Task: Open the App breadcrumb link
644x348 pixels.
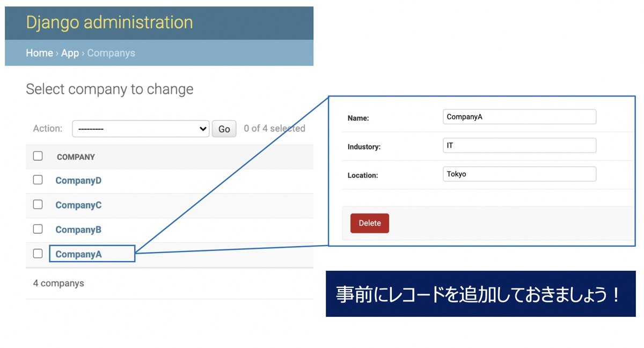Action: (x=70, y=53)
